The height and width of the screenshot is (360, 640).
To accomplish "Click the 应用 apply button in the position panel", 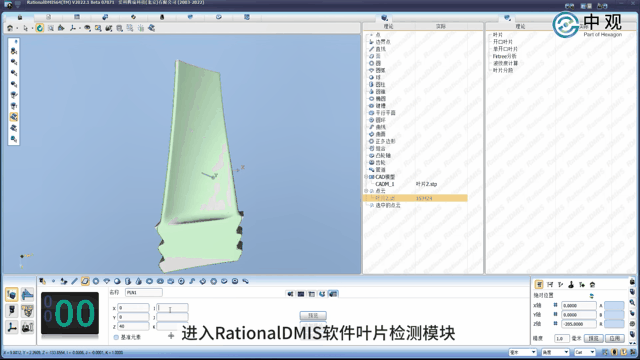I will pyautogui.click(x=615, y=338).
